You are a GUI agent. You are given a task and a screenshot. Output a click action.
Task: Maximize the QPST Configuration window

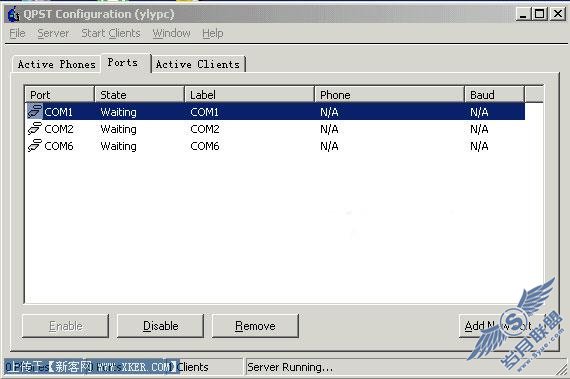(x=539, y=14)
